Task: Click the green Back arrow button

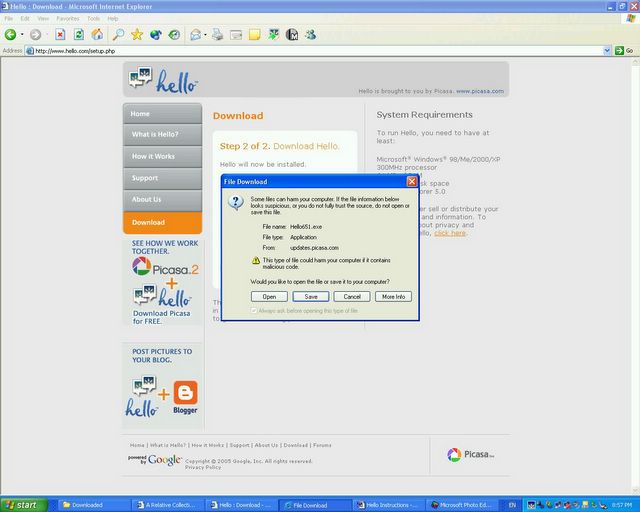Action: [x=10, y=35]
